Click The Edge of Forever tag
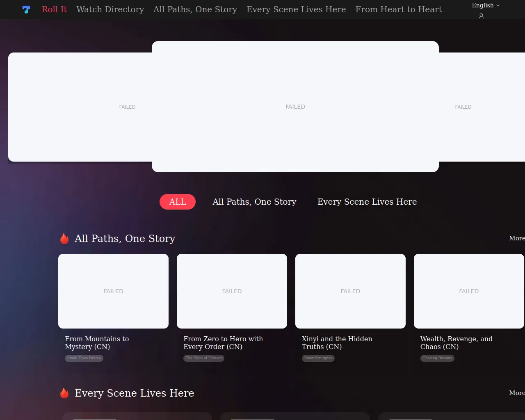 click(204, 358)
